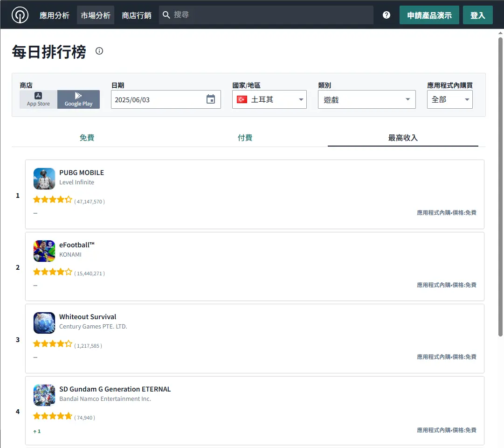Click the Whiteout Survival app icon
504x448 pixels.
(x=44, y=323)
